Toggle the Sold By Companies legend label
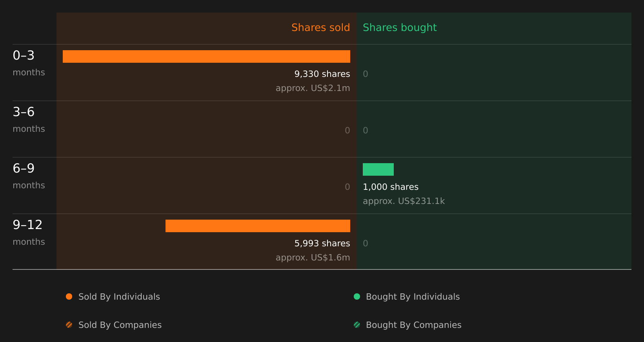This screenshot has height=342, width=644. 120,325
